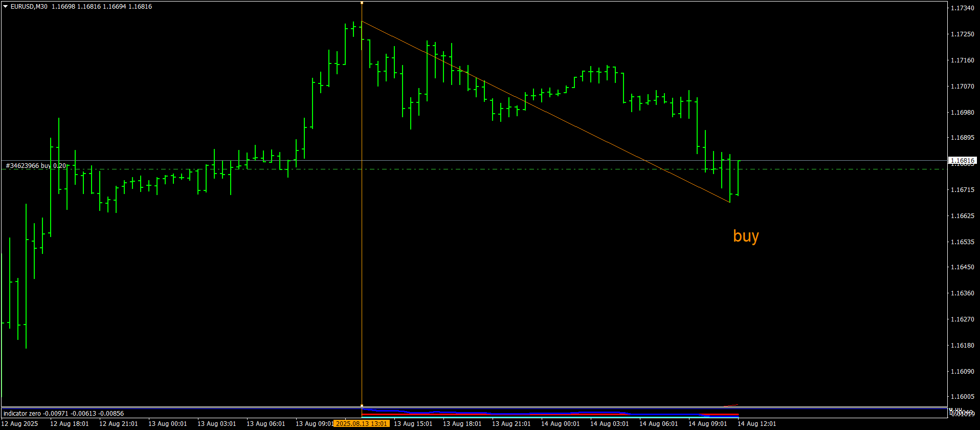Click the 1.16715 price axis label
The width and height of the screenshot is (980, 430).
[962, 190]
